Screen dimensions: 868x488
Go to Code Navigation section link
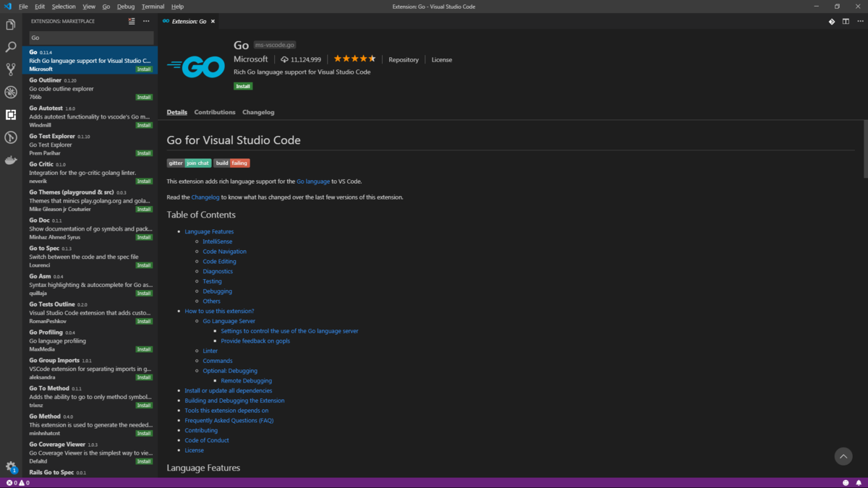click(x=224, y=252)
